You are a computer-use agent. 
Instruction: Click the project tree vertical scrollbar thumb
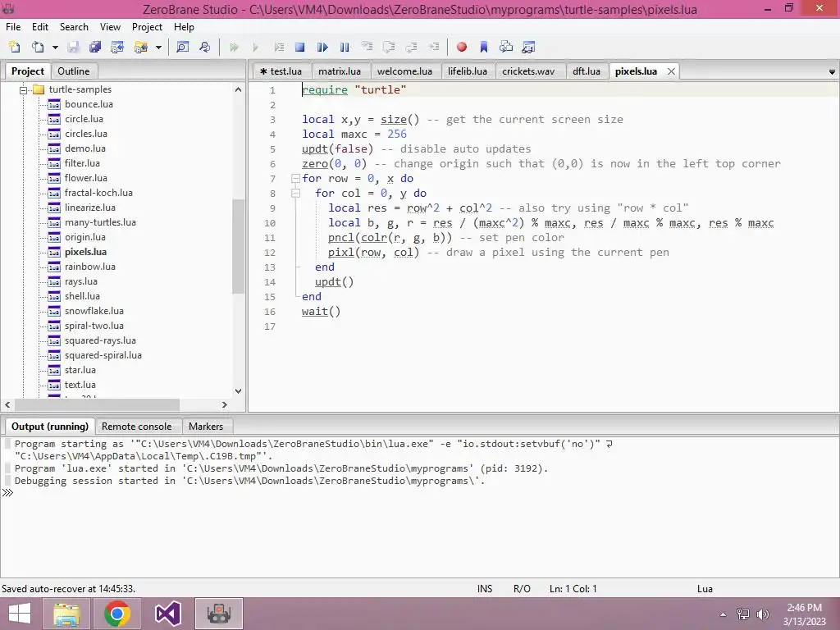239,246
